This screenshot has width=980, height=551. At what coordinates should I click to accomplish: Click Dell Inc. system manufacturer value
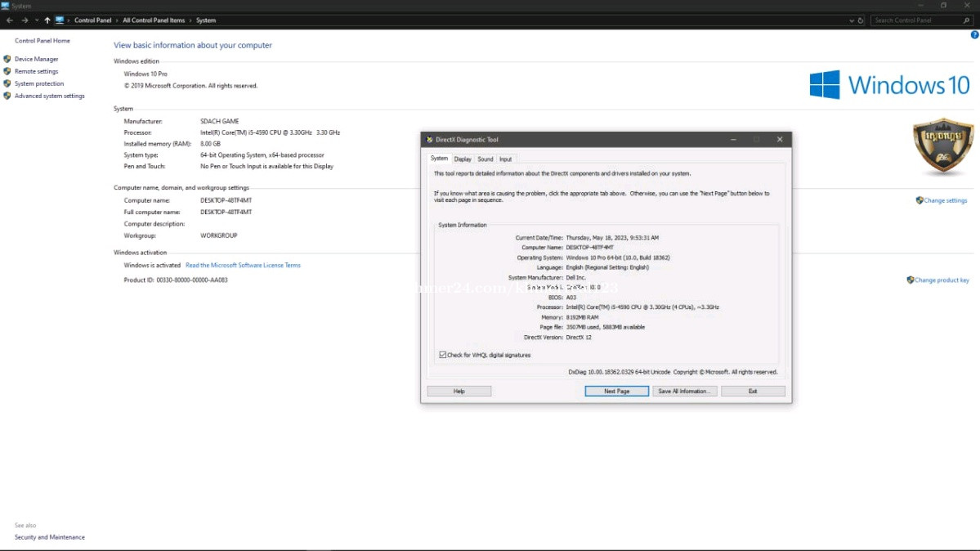pos(575,277)
